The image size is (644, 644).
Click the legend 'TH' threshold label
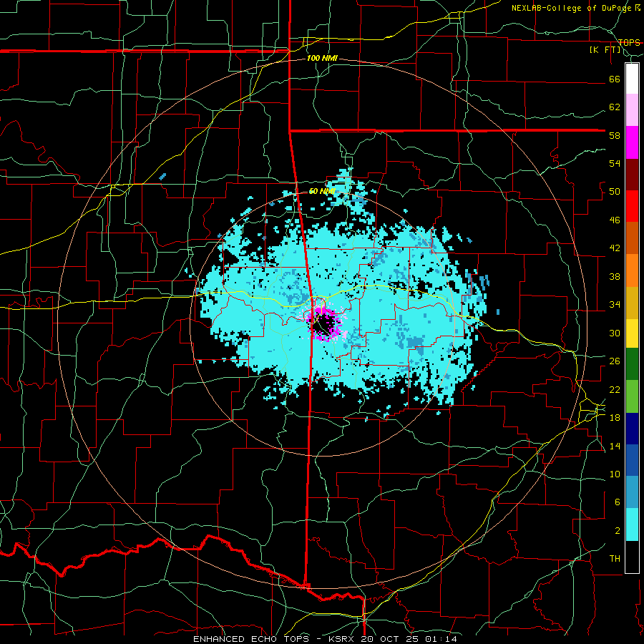[x=615, y=559]
